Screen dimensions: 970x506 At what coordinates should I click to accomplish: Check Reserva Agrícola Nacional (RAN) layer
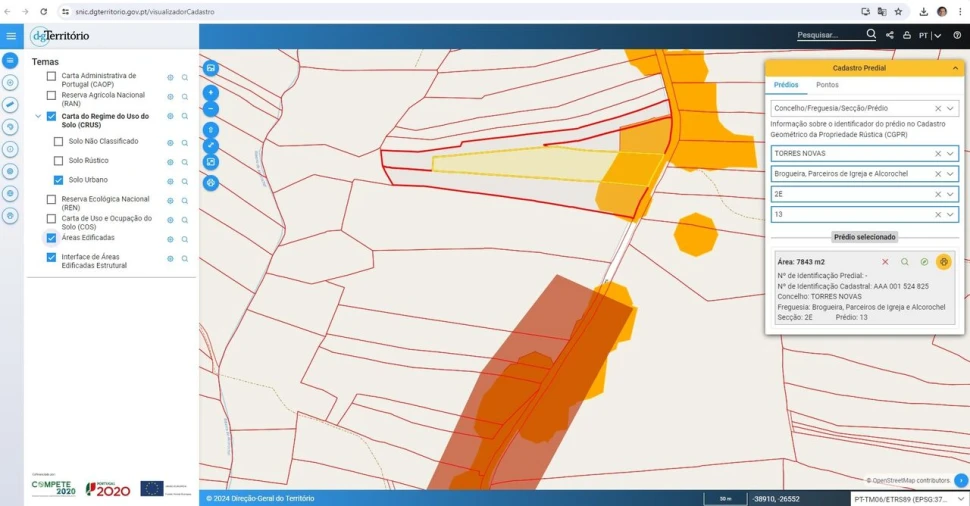point(51,96)
